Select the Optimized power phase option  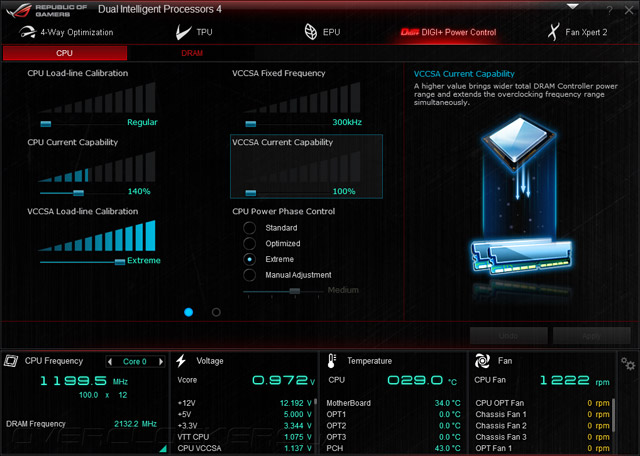(249, 244)
